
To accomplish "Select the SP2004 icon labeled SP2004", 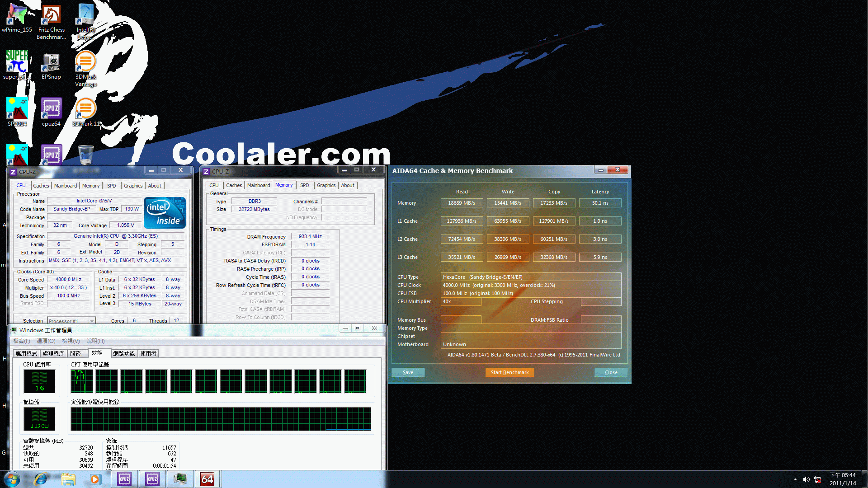I will (17, 112).
